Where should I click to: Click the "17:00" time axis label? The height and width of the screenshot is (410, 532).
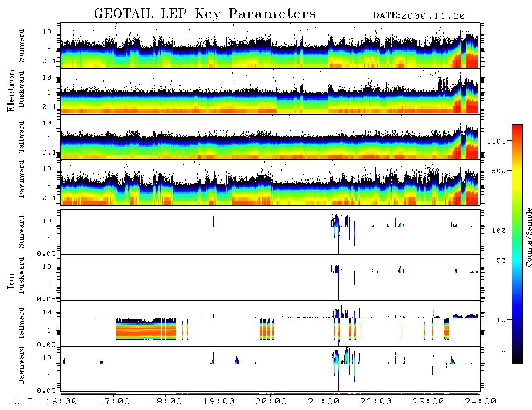click(114, 402)
